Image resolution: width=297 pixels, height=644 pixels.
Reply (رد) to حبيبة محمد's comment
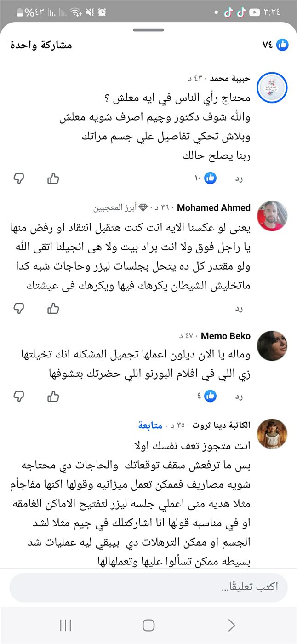pos(238,178)
